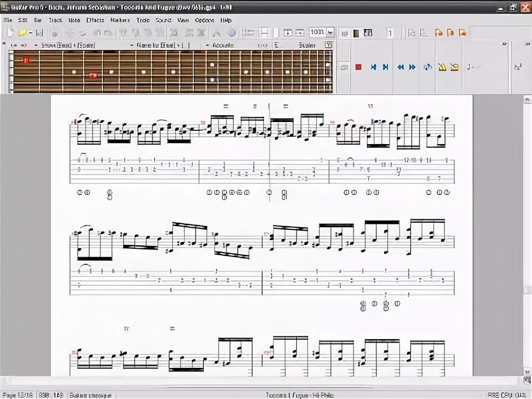The height and width of the screenshot is (399, 532).
Task: Click the icon at fretboard panel's right end
Action: (x=328, y=45)
